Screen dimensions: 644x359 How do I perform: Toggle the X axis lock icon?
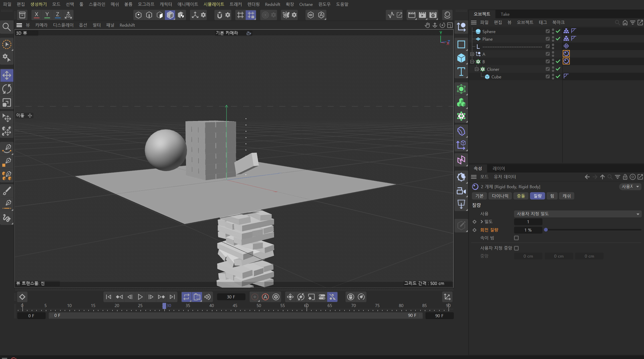coord(36,15)
